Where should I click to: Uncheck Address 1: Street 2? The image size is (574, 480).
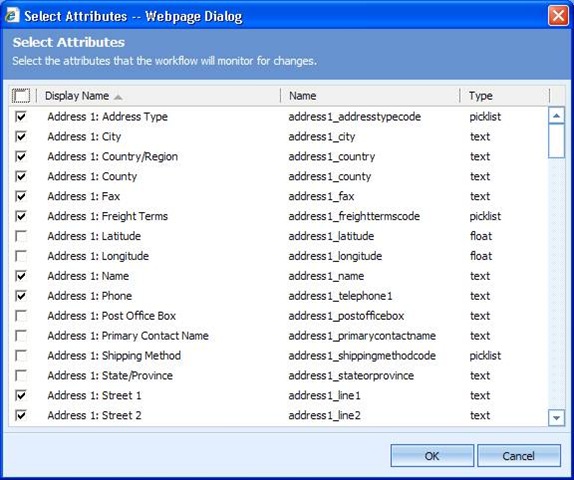coord(21,415)
